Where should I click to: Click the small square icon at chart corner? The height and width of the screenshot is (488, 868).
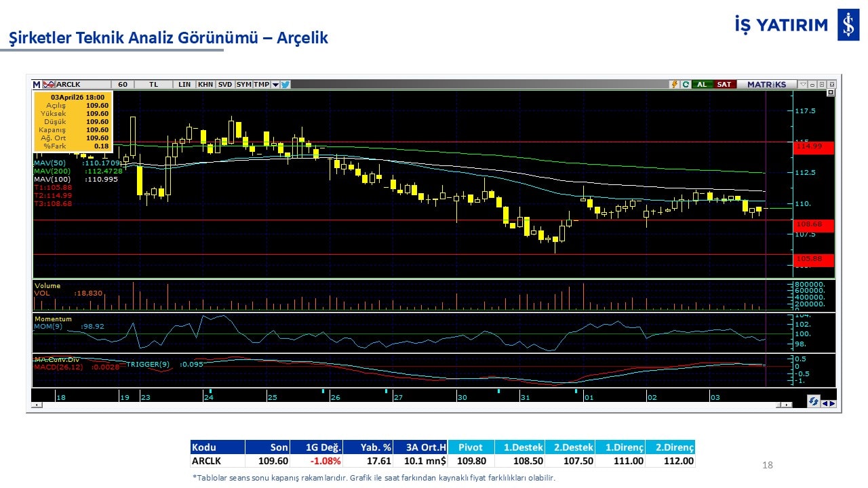[x=831, y=94]
